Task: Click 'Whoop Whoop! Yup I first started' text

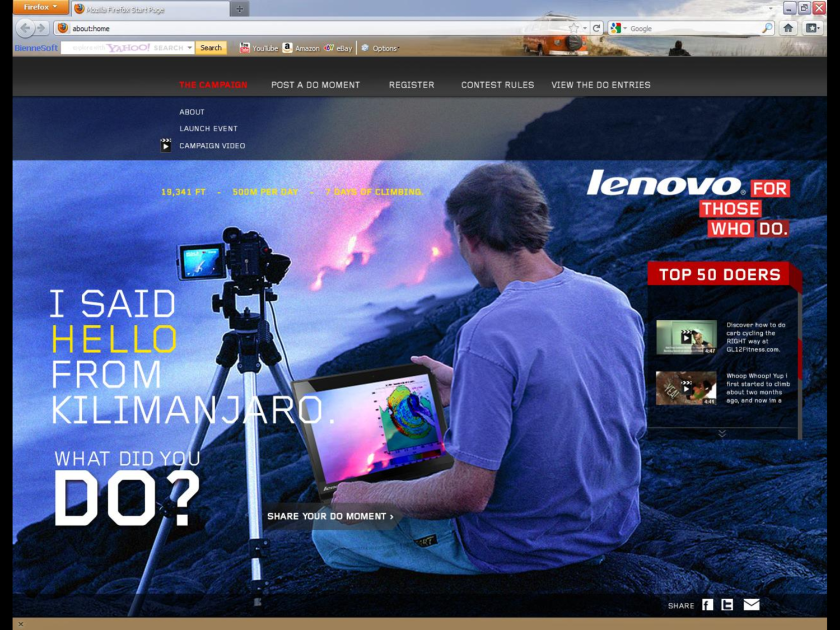Action: click(758, 388)
